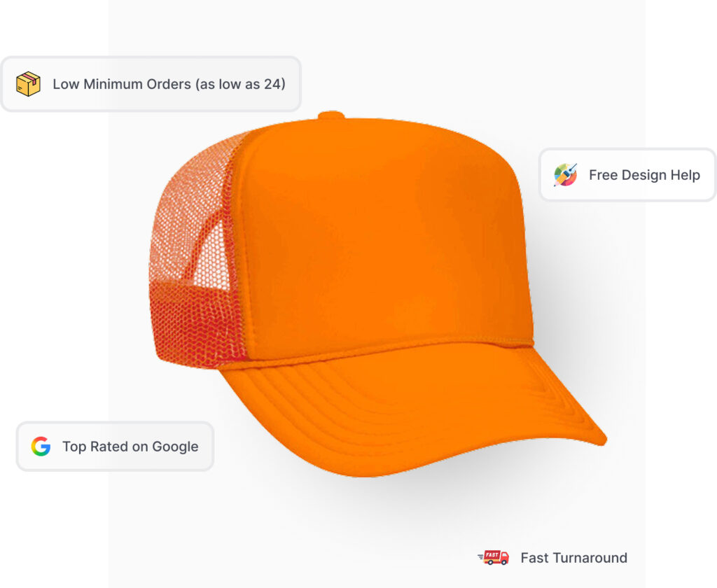
Task: Click the yellow cardboard box icon
Action: tap(28, 84)
